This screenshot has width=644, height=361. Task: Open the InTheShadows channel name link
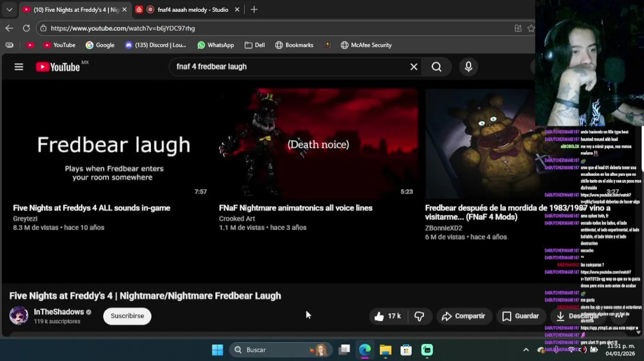tap(59, 312)
